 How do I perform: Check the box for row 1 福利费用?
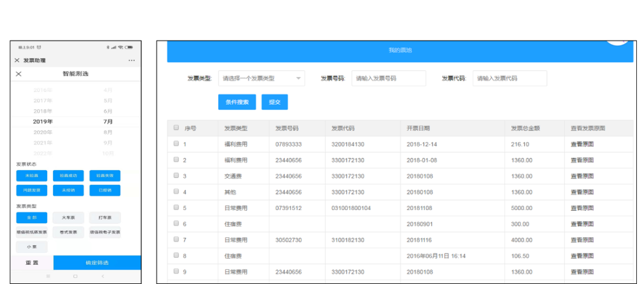tap(176, 144)
